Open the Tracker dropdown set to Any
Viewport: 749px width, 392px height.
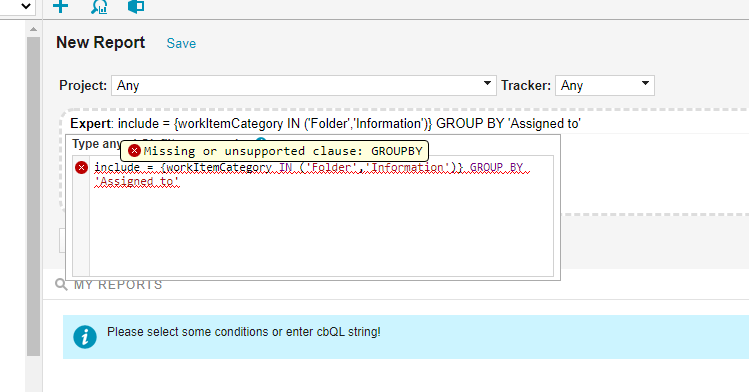pos(604,85)
